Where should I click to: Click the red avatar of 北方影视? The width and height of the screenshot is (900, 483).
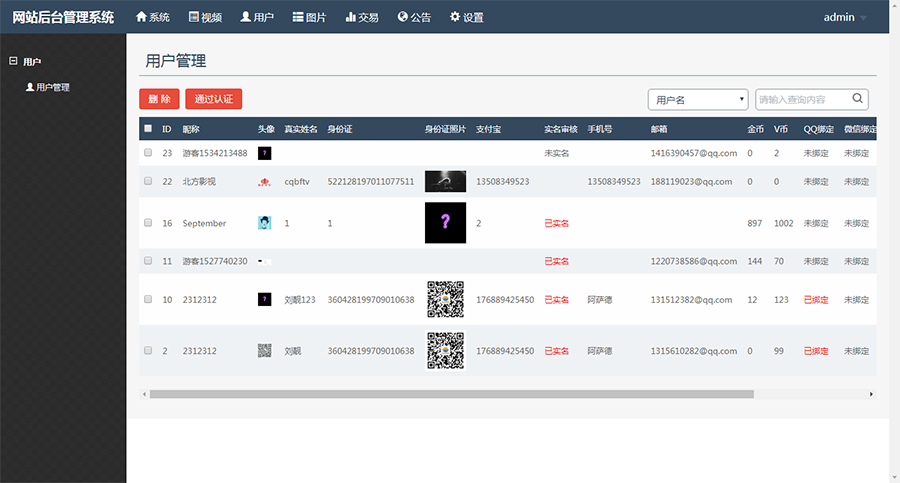pos(265,182)
